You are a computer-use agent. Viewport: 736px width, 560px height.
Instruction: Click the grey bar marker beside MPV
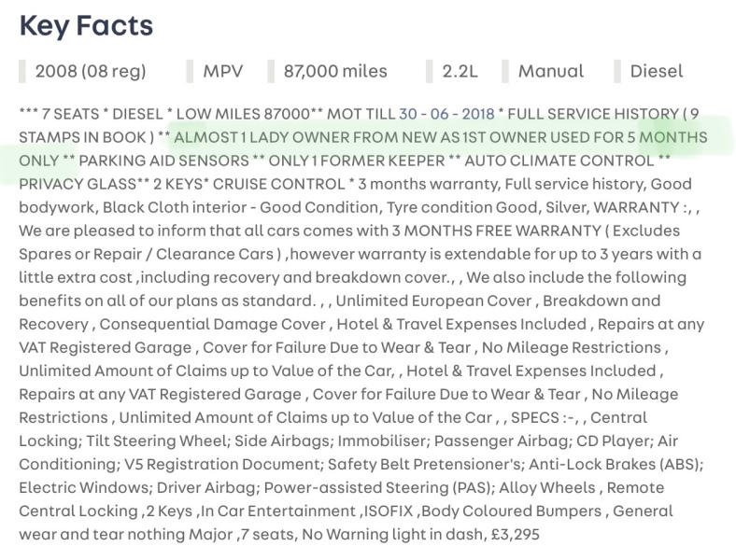pyautogui.click(x=190, y=71)
